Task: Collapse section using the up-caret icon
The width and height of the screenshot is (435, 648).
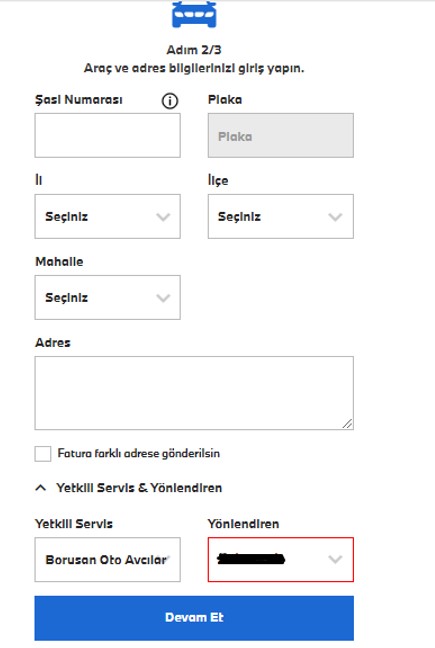Action: 40,488
